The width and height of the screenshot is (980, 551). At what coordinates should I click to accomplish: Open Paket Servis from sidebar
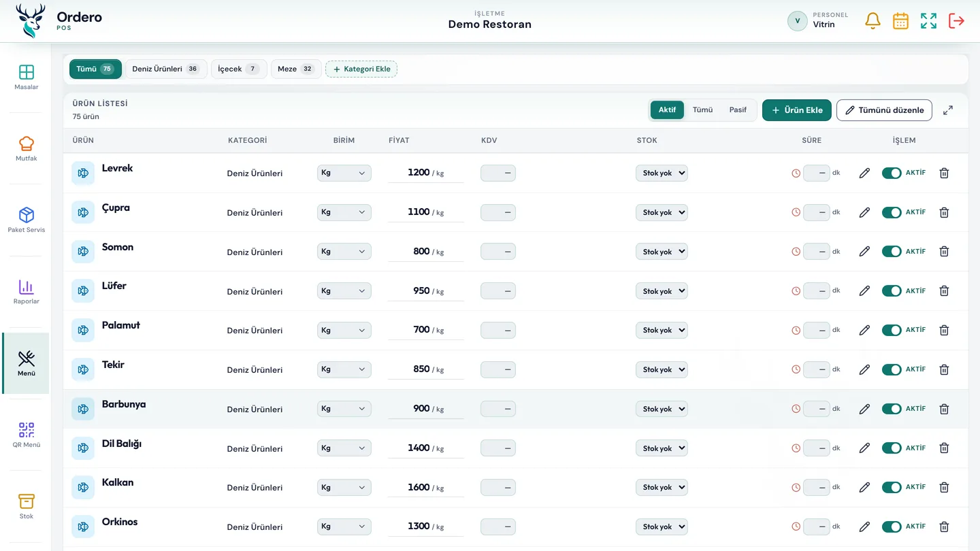27,220
